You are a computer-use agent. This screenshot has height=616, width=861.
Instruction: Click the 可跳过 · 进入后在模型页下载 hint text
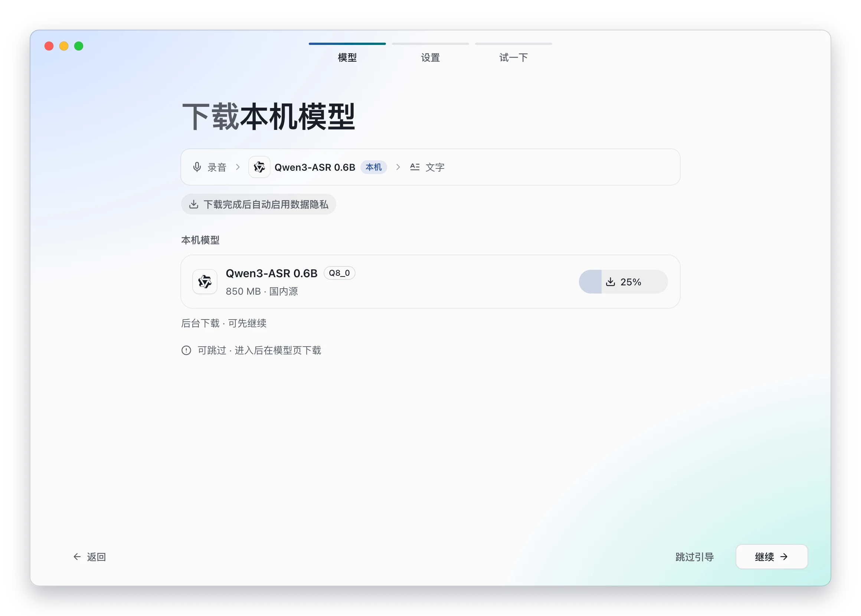pos(259,350)
